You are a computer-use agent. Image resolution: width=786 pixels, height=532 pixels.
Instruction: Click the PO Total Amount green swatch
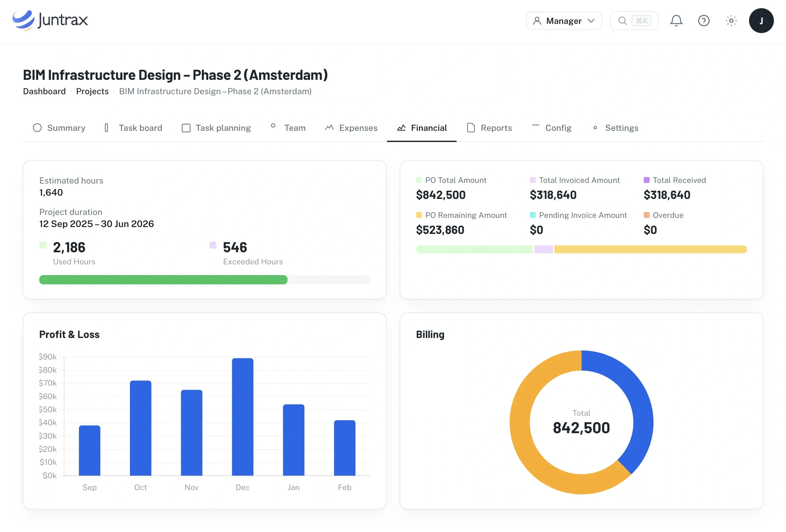coord(419,180)
